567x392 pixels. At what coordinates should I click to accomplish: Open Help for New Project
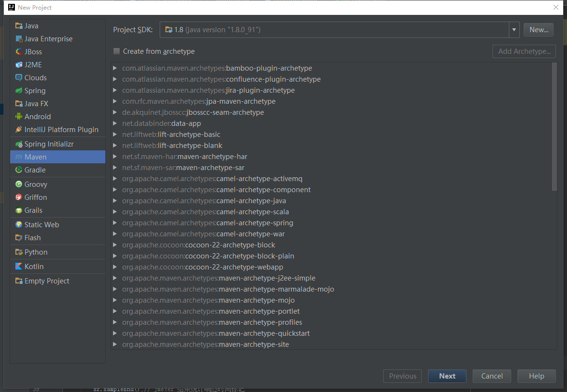(536, 376)
